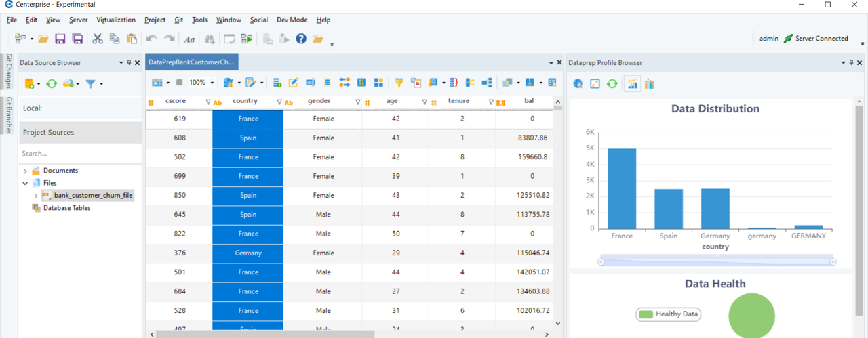Toggle pin on Data Source Browser panel
The image size is (868, 338).
(x=130, y=62)
